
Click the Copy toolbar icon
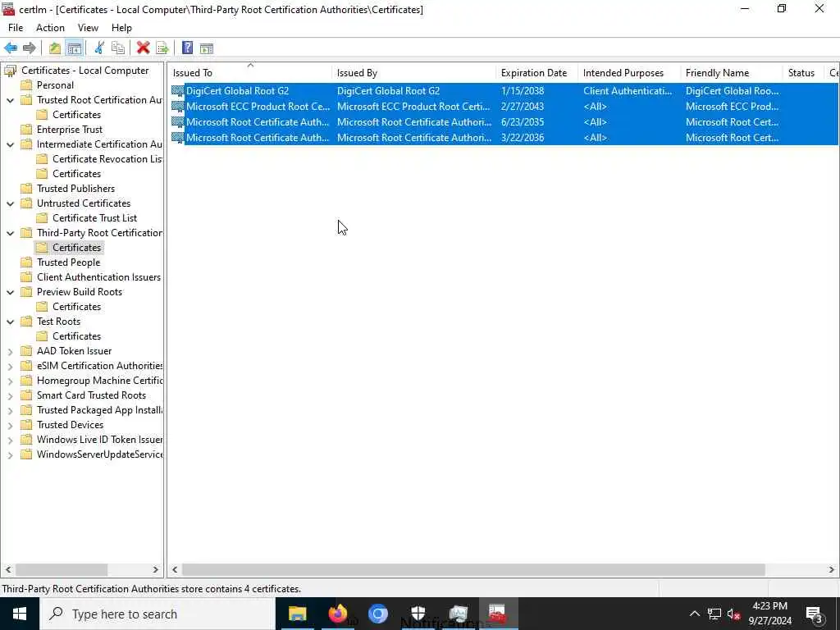(x=118, y=48)
